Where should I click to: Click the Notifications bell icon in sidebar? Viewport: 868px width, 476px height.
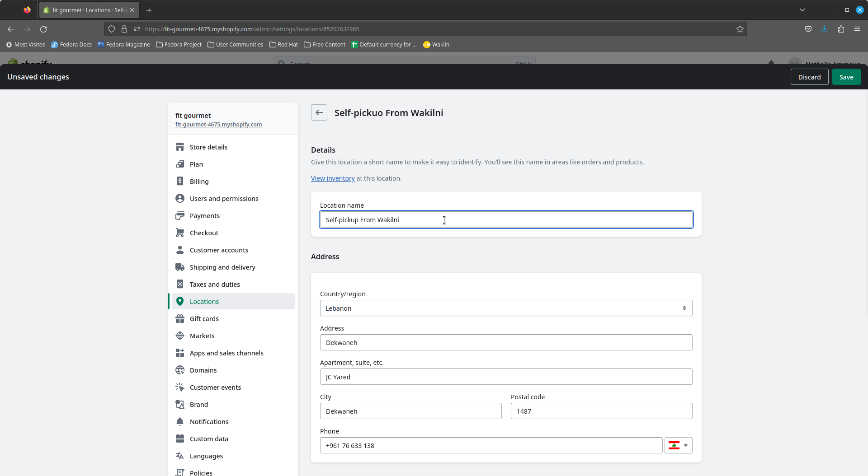[180, 422]
